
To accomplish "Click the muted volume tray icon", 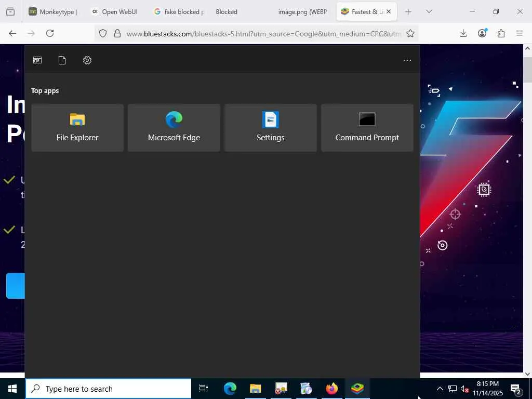I will [x=464, y=389].
